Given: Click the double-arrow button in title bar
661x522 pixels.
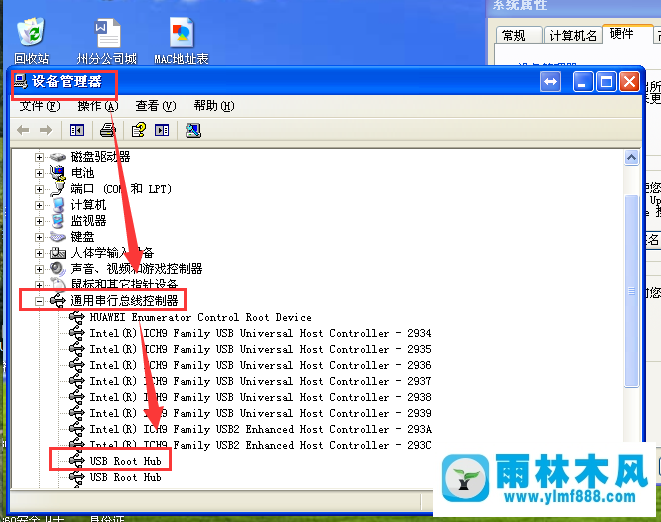Looking at the screenshot, I should tap(551, 82).
